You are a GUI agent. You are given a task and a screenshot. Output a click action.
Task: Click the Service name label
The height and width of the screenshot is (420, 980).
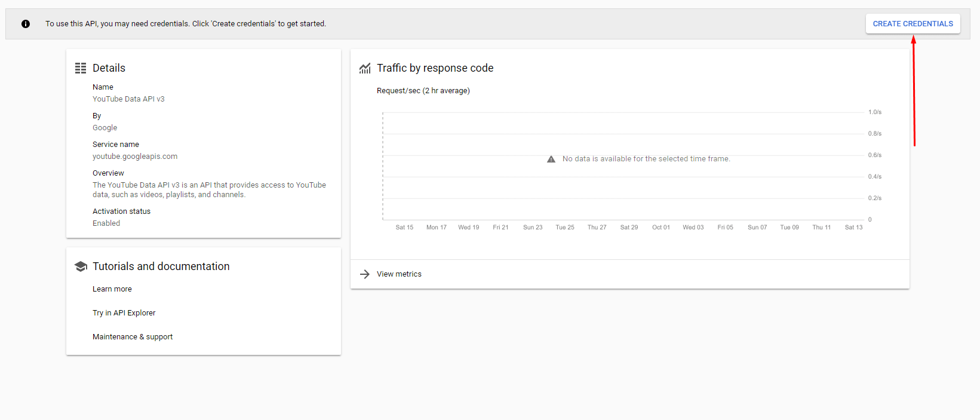(x=116, y=145)
